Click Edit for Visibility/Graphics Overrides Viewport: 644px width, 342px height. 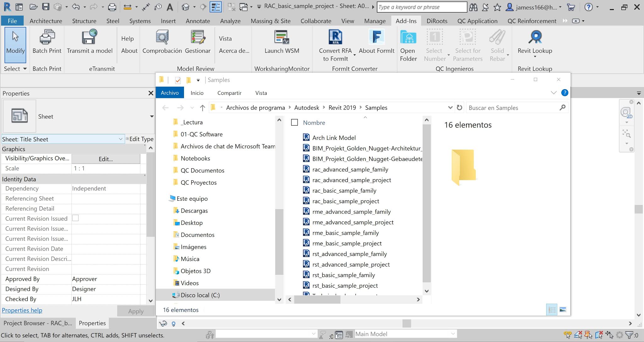(106, 159)
